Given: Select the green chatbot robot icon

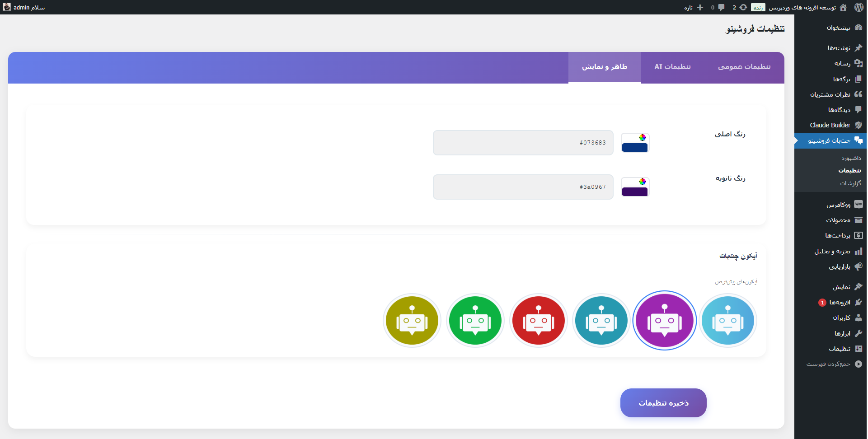Looking at the screenshot, I should coord(475,321).
